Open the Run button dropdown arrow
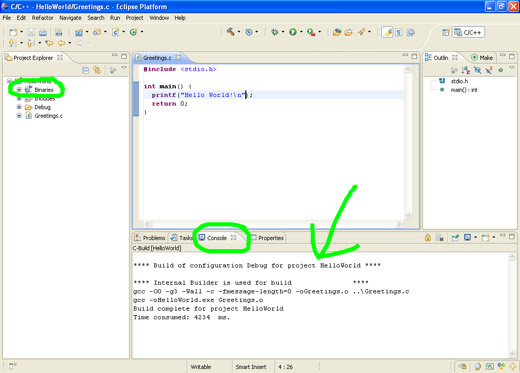Screen dimensions: 520x373 301,32
